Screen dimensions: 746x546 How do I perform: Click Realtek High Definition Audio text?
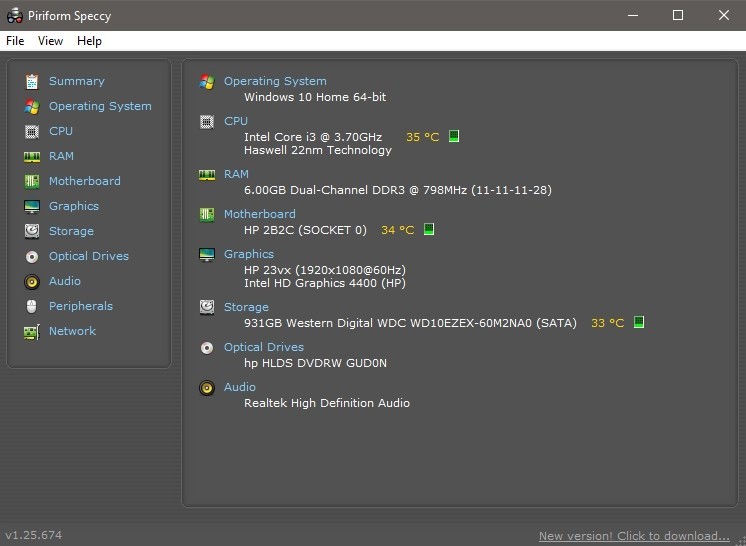[327, 403]
